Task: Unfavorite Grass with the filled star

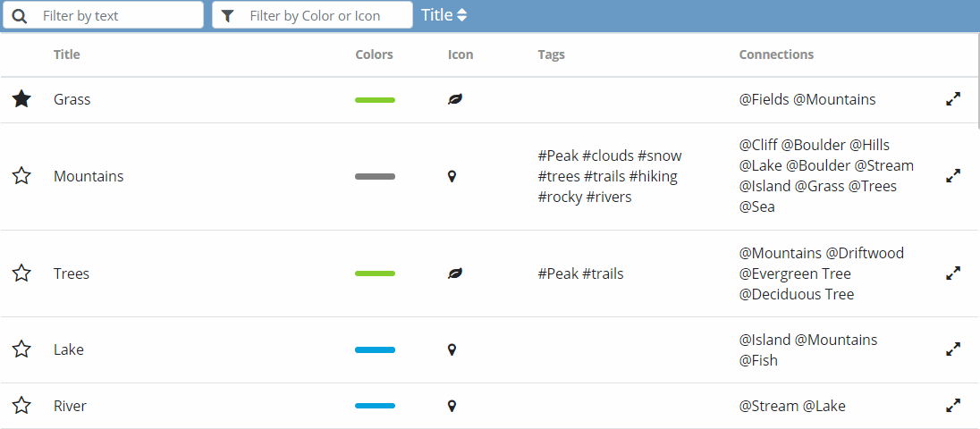Action: (x=21, y=98)
